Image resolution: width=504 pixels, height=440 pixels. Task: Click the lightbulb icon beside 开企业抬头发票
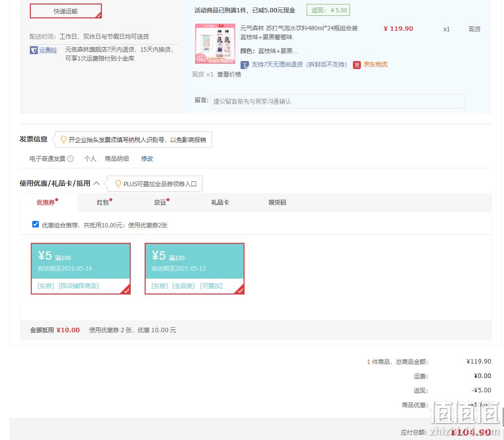(63, 140)
